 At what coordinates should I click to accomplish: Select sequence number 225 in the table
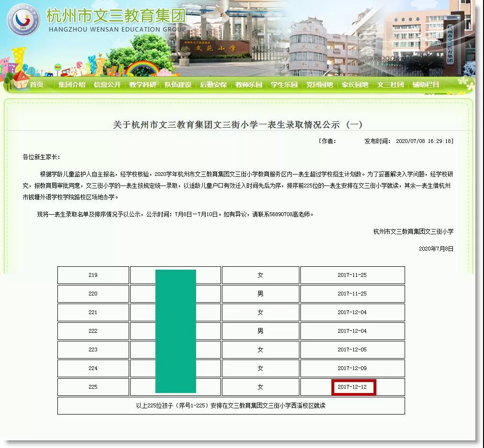(x=93, y=387)
